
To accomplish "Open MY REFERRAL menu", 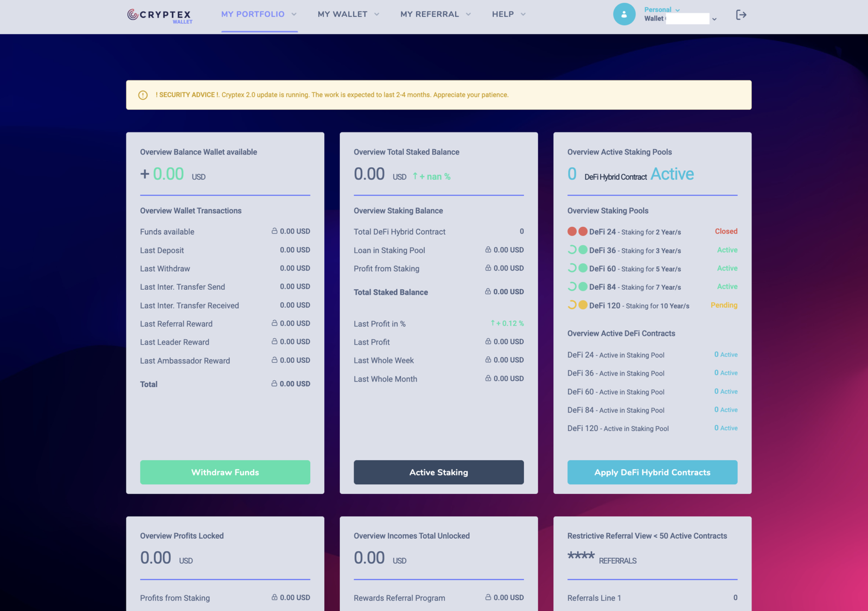I will [x=430, y=14].
